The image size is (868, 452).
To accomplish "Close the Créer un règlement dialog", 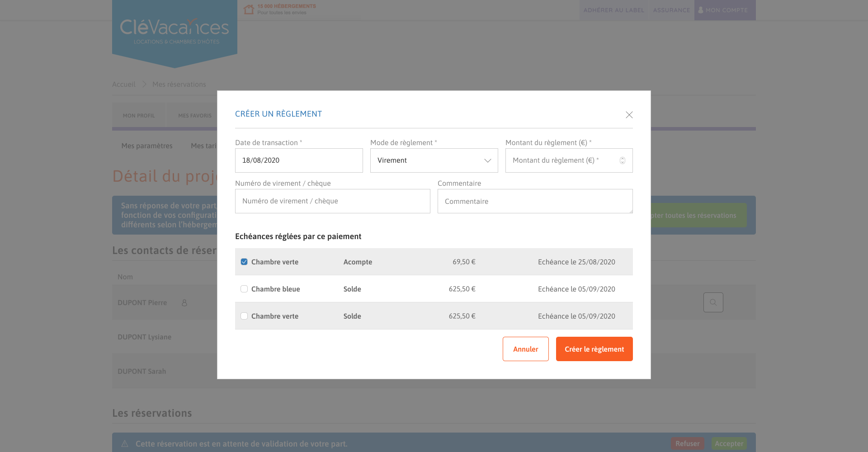I will point(629,115).
